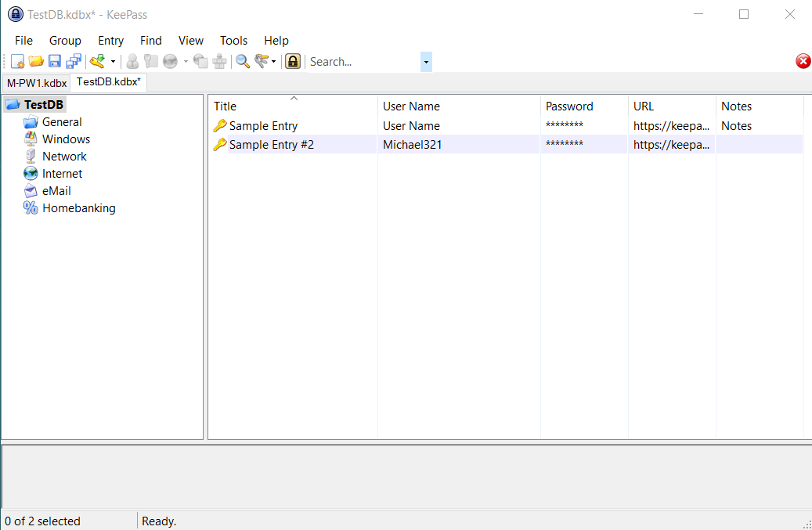Screen dimensions: 812x530
Task: Select the General group
Action: click(62, 122)
